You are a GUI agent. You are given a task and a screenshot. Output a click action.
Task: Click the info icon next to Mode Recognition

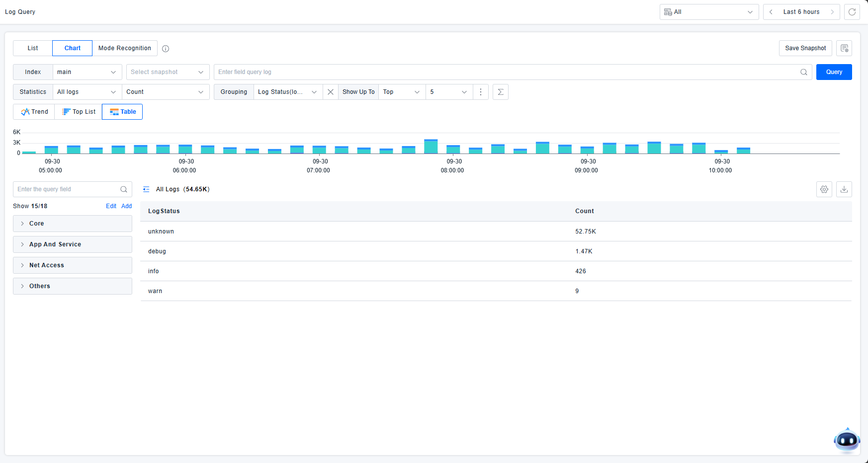pos(166,49)
